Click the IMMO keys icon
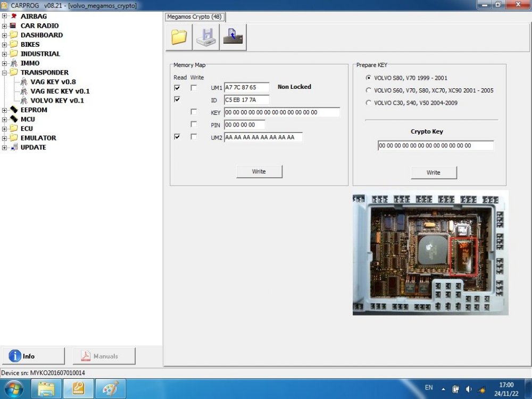 click(14, 63)
